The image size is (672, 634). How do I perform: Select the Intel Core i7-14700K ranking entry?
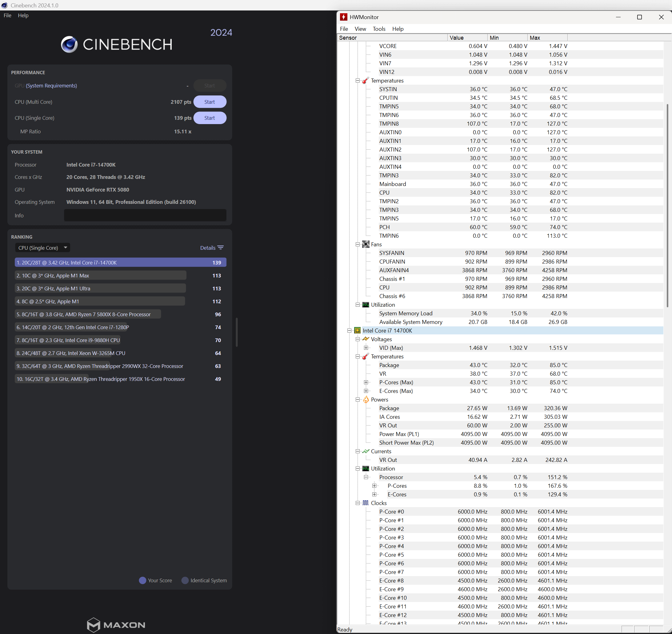tap(121, 263)
